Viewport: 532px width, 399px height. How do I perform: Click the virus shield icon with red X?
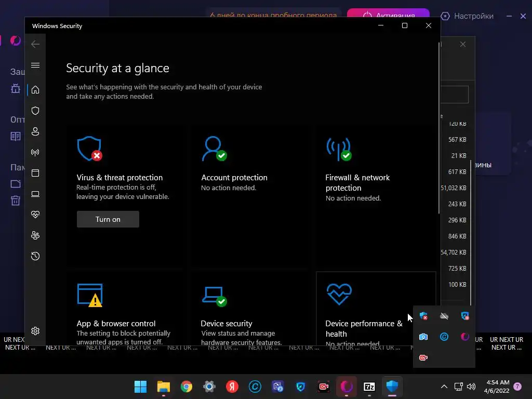(90, 149)
